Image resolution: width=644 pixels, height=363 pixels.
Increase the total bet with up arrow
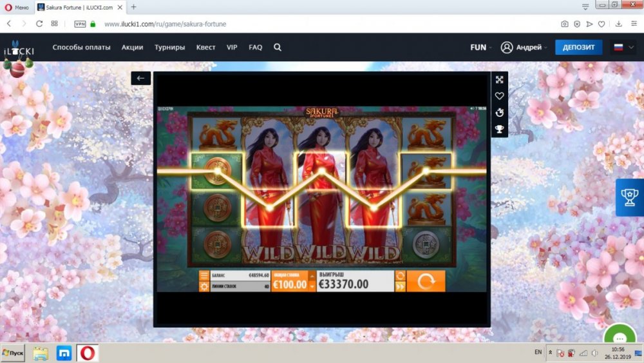312,276
